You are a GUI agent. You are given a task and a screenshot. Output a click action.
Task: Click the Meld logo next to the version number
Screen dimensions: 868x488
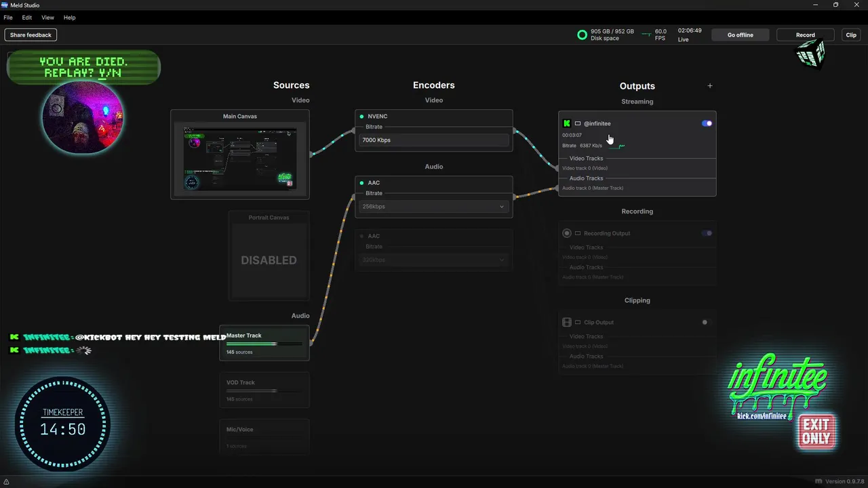818,481
